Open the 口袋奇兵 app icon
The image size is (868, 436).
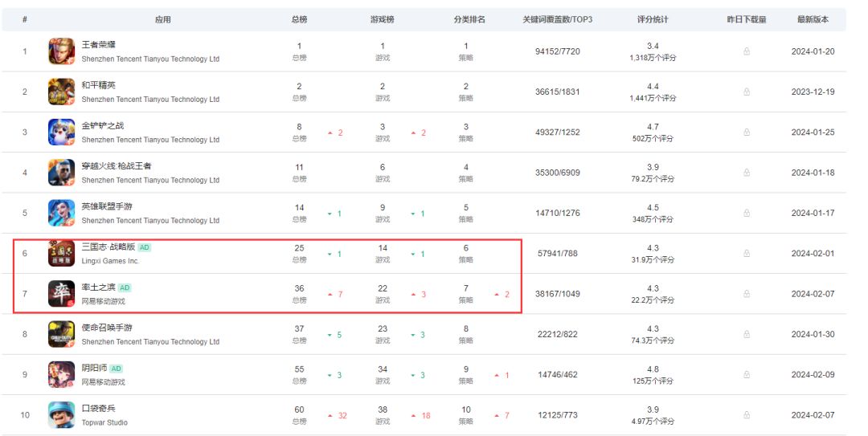(x=61, y=415)
